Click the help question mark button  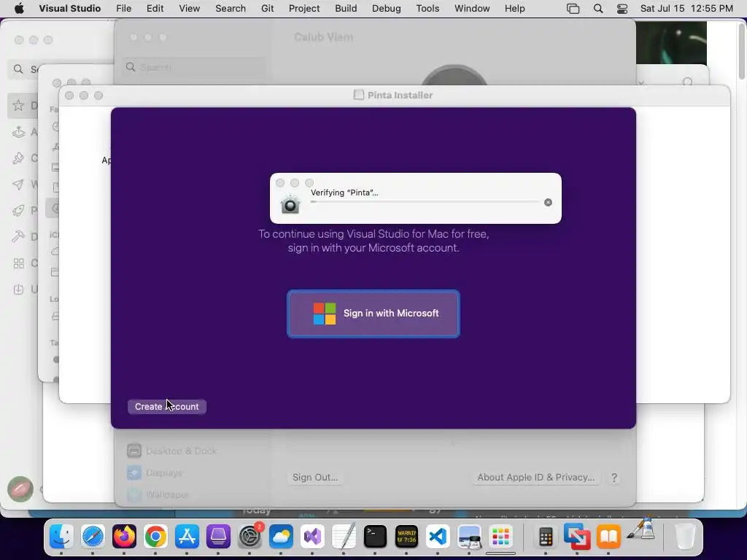click(614, 478)
